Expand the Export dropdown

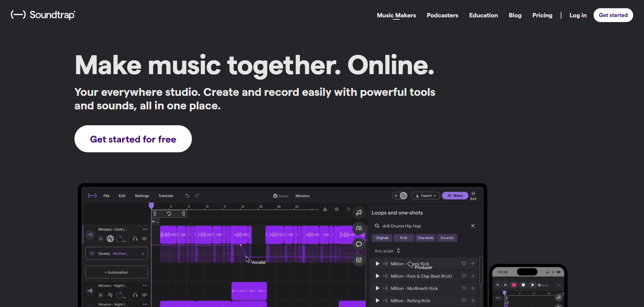(x=425, y=196)
